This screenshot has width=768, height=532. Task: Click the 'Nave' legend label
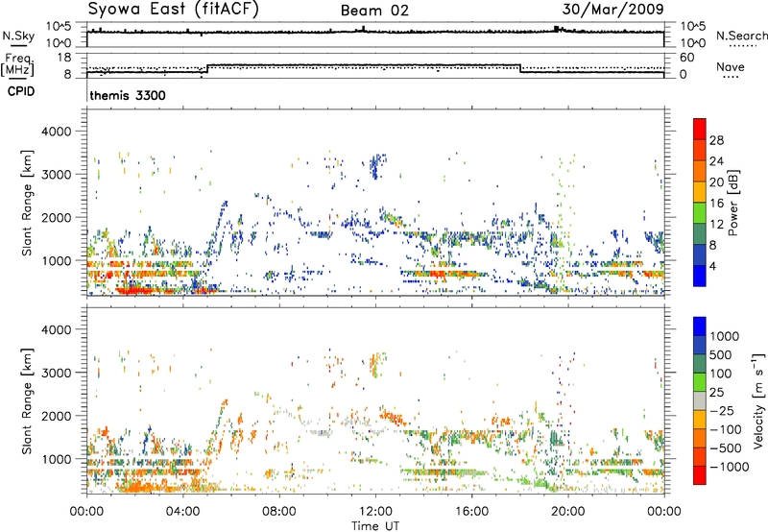[x=731, y=67]
